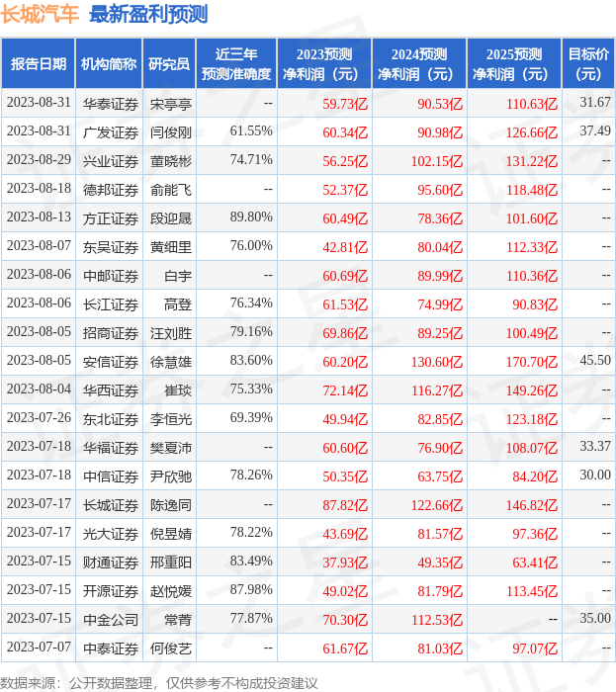This screenshot has width=616, height=692.
Task: Click 42.81亿 profit value
Action: pos(345,247)
